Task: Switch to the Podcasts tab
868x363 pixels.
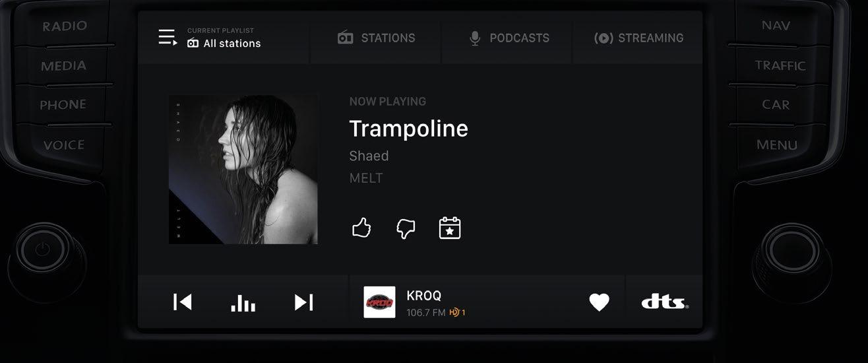Action: (508, 38)
